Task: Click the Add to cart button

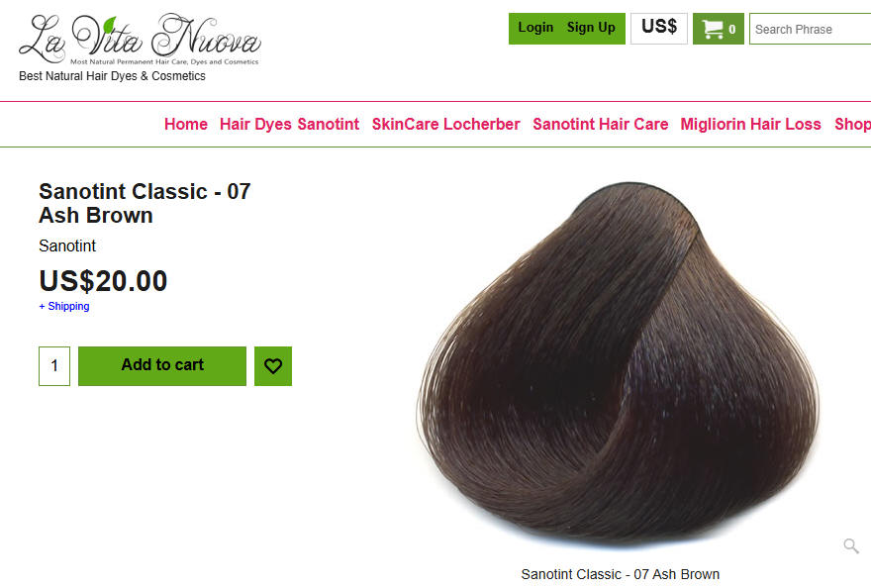Action: 162,366
